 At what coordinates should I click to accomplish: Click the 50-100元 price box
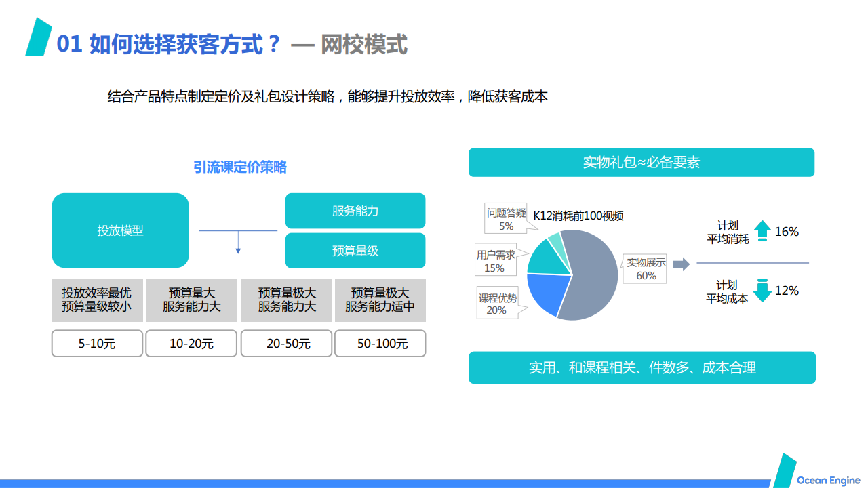(380, 344)
